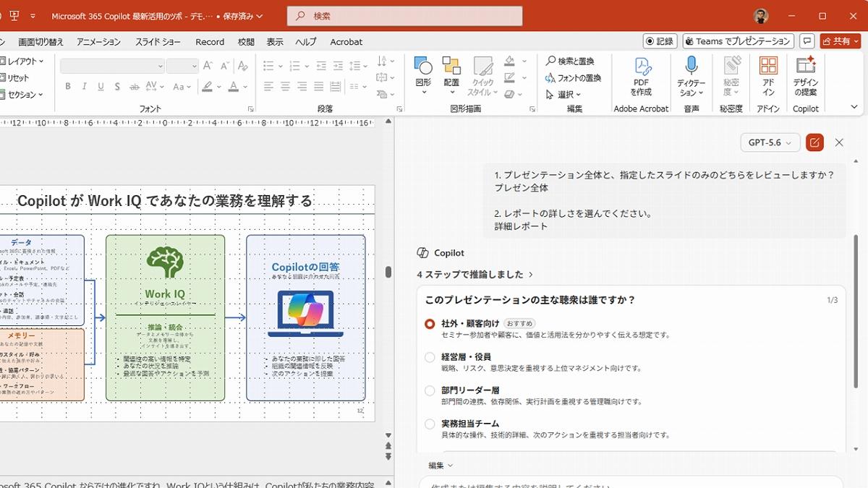Align text right in paragraph group
This screenshot has width=868, height=488.
302,87
